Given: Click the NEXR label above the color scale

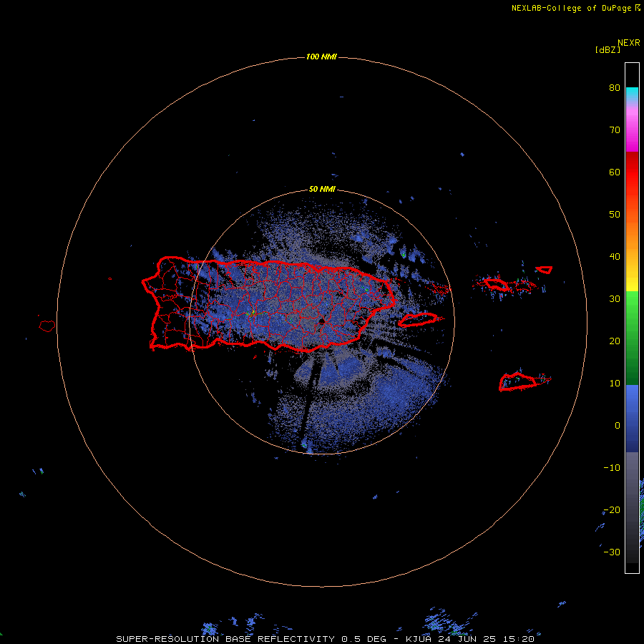Looking at the screenshot, I should coord(629,43).
